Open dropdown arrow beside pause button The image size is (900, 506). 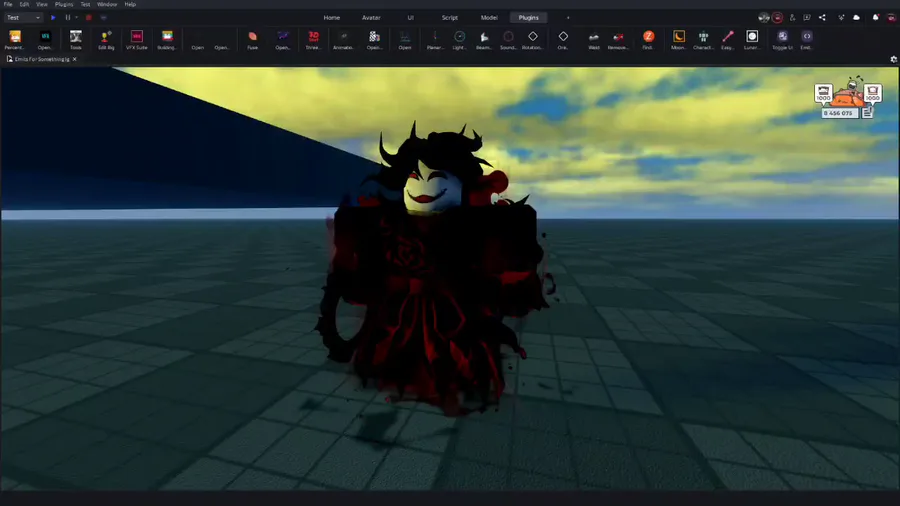click(x=76, y=18)
